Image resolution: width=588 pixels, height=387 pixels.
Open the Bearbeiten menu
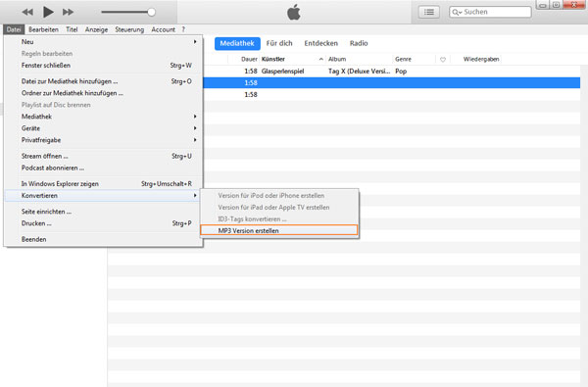click(x=43, y=29)
